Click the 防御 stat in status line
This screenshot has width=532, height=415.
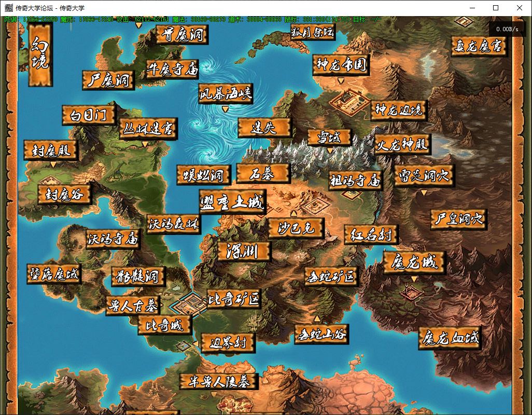(31, 19)
